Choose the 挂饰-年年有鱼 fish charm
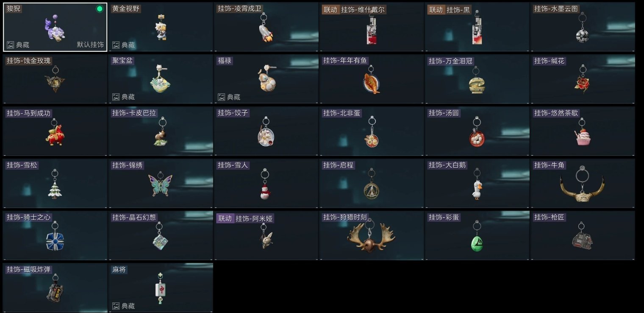Viewport: 644px width, 313px height. tap(371, 79)
